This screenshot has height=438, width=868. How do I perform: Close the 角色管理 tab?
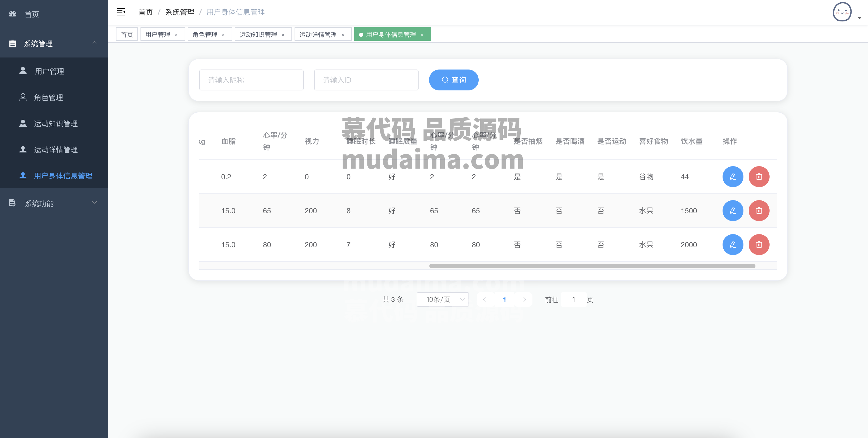point(223,35)
